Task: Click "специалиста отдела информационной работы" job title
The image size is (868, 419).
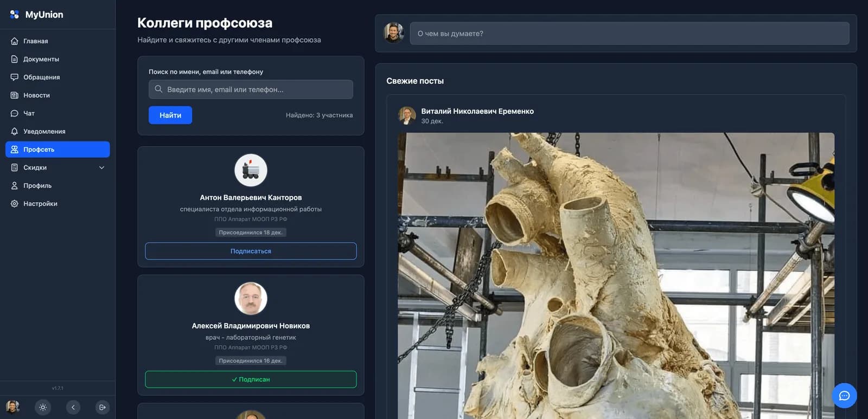Action: pyautogui.click(x=251, y=209)
